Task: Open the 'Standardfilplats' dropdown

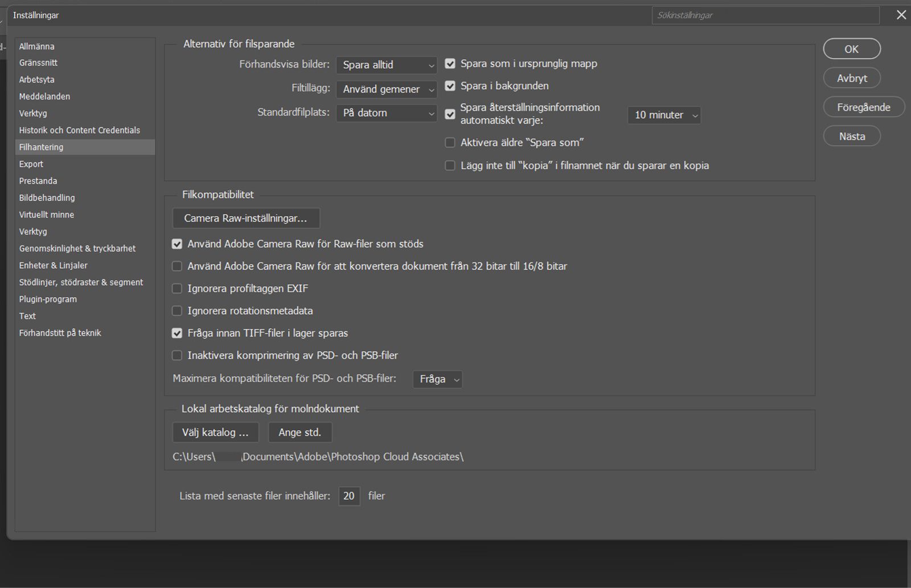Action: 387,113
